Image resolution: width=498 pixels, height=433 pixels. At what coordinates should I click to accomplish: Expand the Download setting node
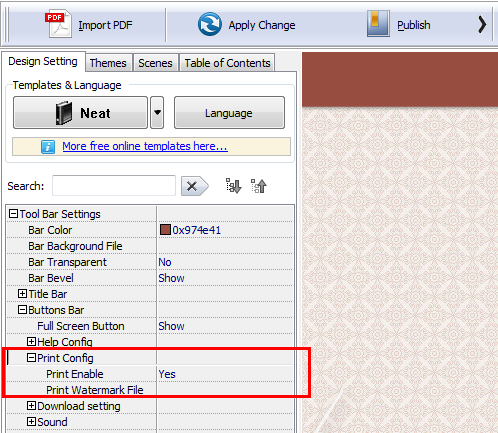(31, 406)
